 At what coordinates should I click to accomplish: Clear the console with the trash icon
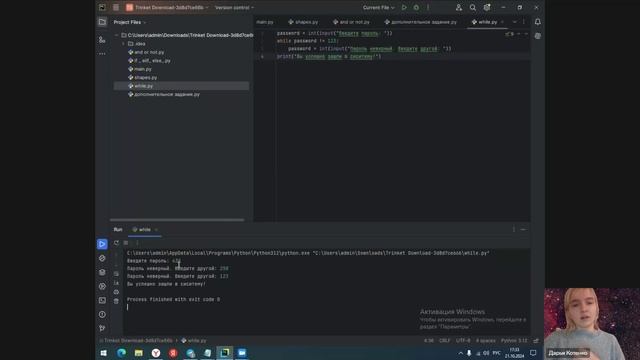pos(116,301)
